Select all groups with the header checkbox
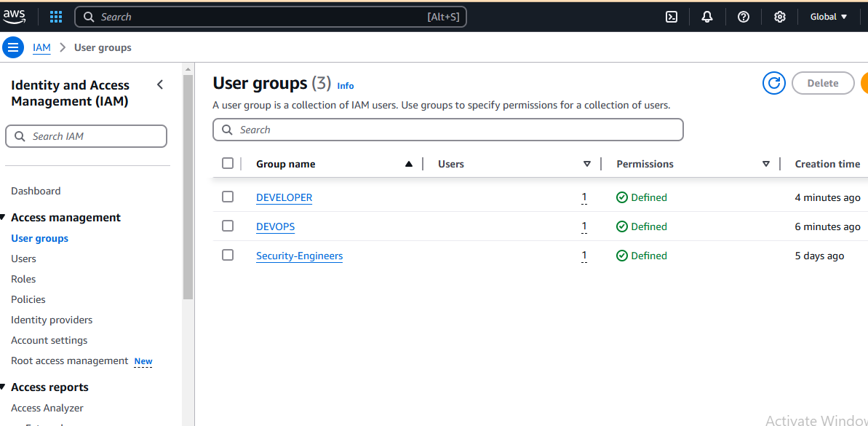The width and height of the screenshot is (868, 426). click(x=228, y=163)
